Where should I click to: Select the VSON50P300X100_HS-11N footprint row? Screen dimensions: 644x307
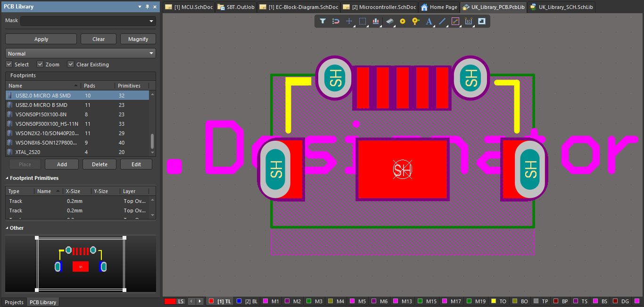(78, 123)
